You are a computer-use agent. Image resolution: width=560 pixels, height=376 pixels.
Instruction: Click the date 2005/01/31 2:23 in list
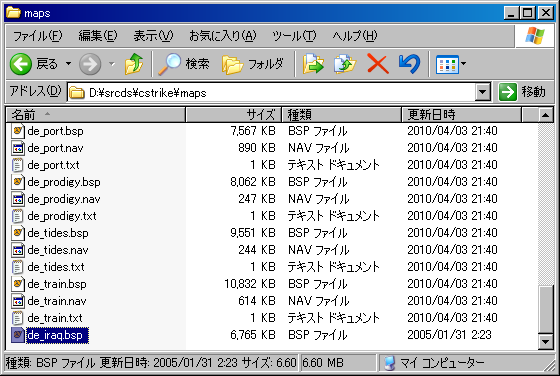coord(449,335)
